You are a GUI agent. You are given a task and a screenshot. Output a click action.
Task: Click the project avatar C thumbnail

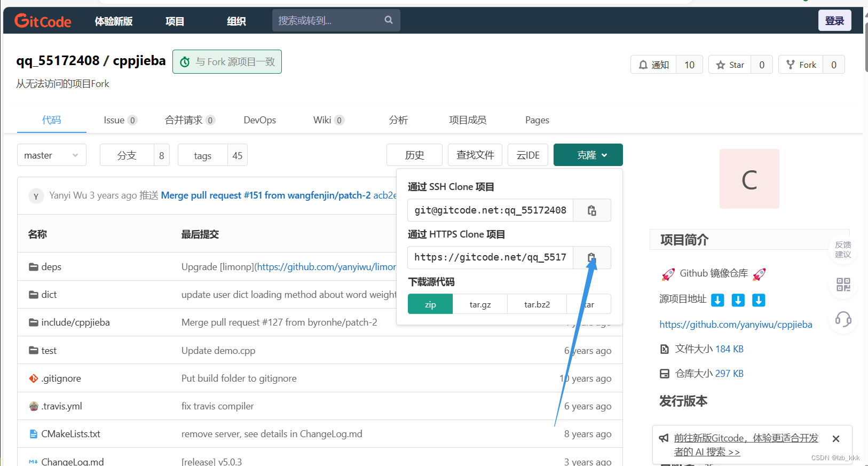click(x=749, y=179)
